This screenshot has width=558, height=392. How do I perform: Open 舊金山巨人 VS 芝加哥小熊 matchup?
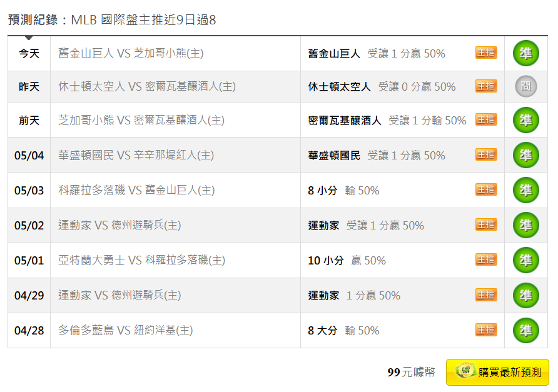pos(131,54)
